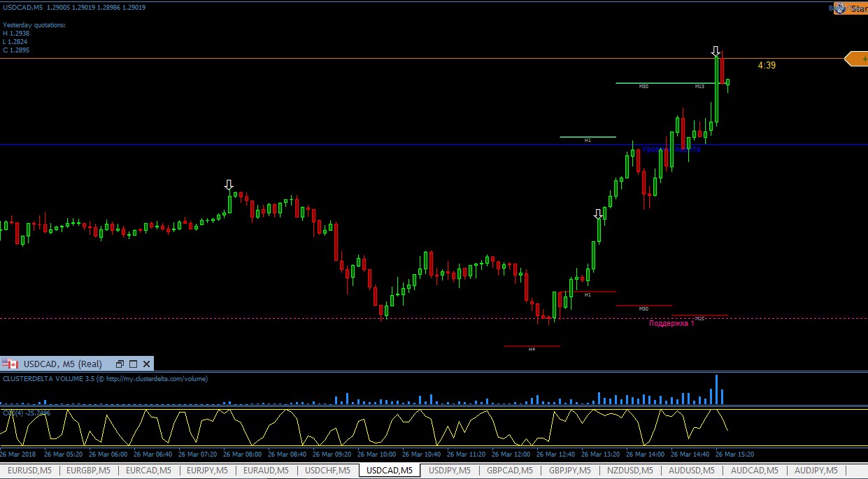Select the EURCAD,M5 tab
Image resolution: width=868 pixels, height=479 pixels.
[x=149, y=471]
